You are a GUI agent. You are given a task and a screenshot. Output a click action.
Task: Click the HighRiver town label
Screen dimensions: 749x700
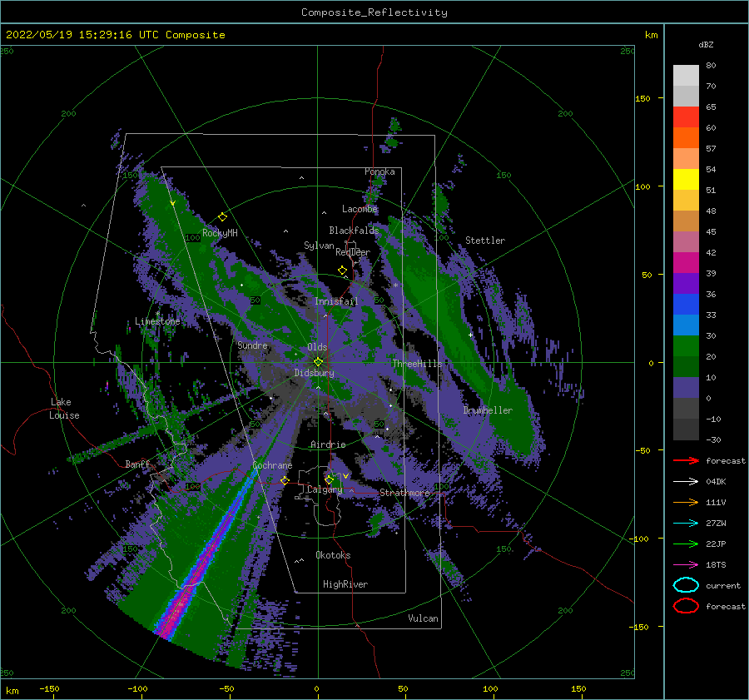pyautogui.click(x=345, y=584)
